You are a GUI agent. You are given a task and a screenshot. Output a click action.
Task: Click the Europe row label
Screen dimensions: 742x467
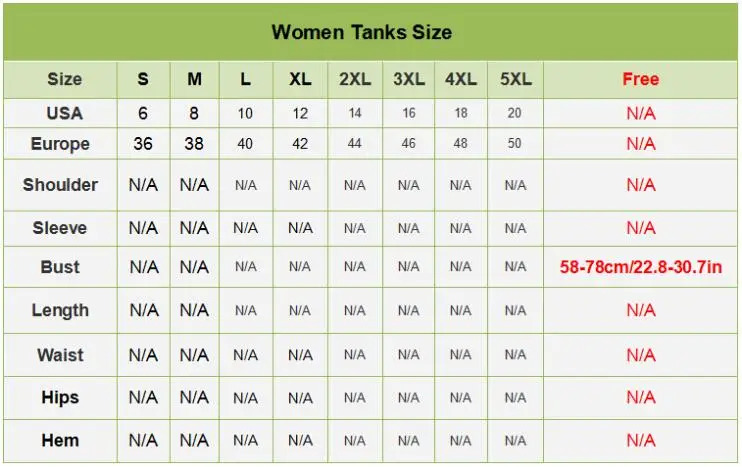[60, 144]
